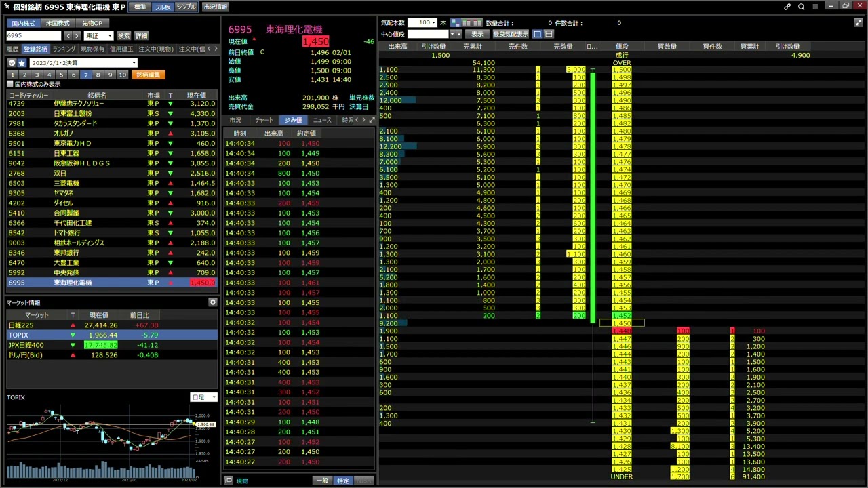Select the split-pane board layout icon
This screenshot has height=488, width=868.
549,34
